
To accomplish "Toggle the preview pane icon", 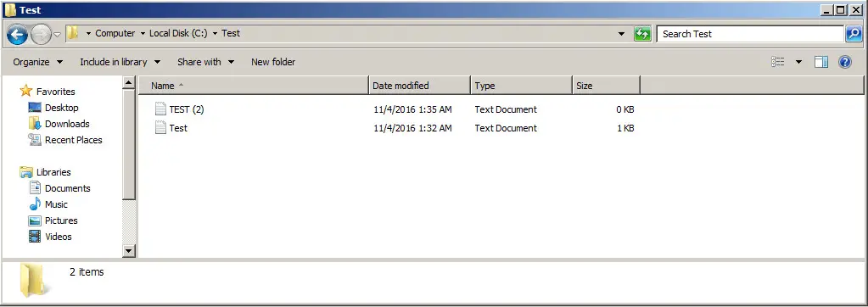I will point(821,62).
